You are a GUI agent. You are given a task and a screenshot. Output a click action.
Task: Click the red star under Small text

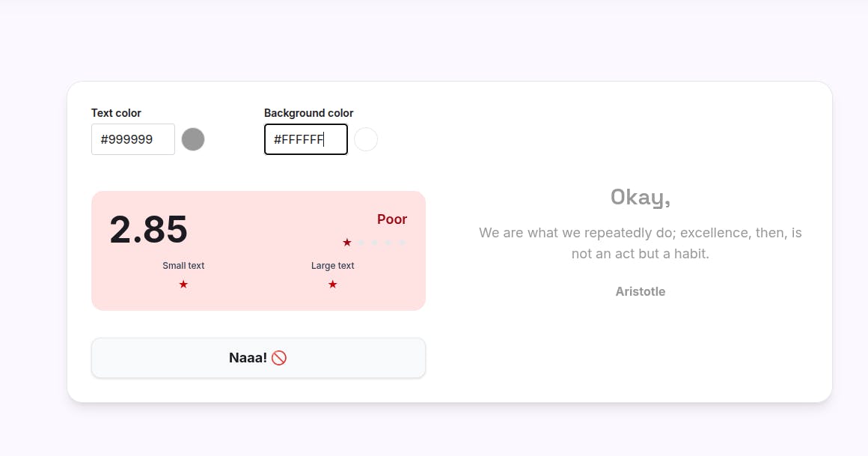click(x=183, y=285)
